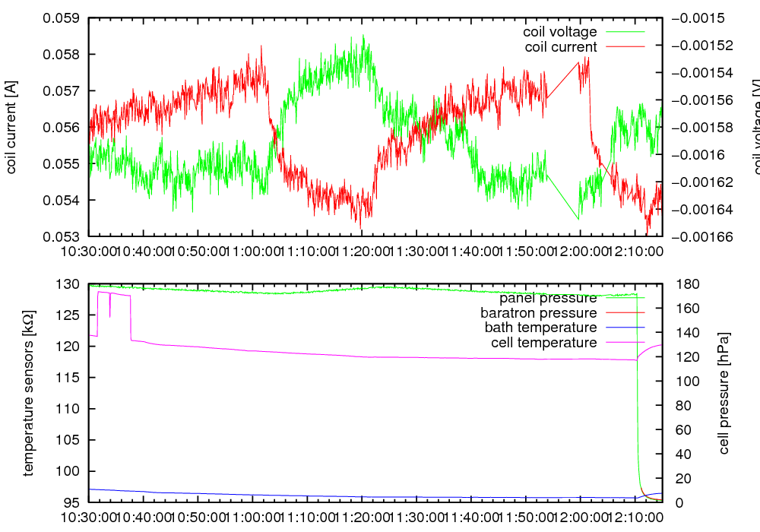Click the blue bath temperature legend line sample
The height and width of the screenshot is (532, 760).
(x=625, y=328)
